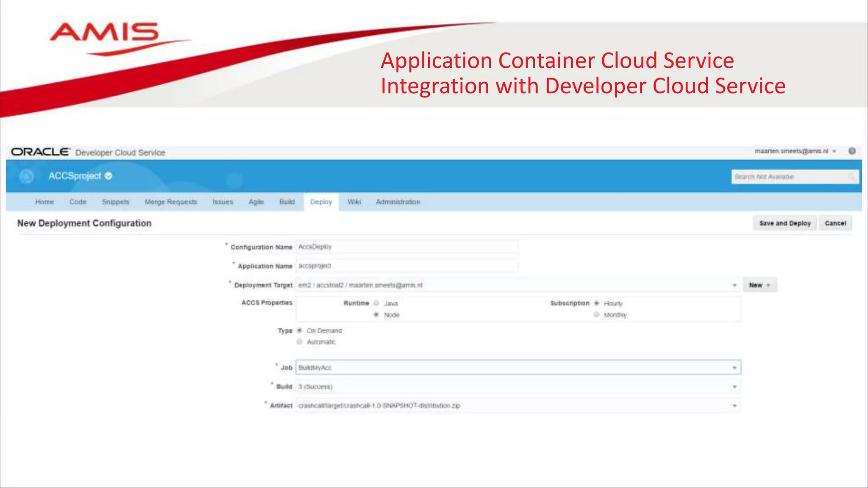Click the Oracle logo
Viewport: 868px width, 488px height.
(x=41, y=152)
